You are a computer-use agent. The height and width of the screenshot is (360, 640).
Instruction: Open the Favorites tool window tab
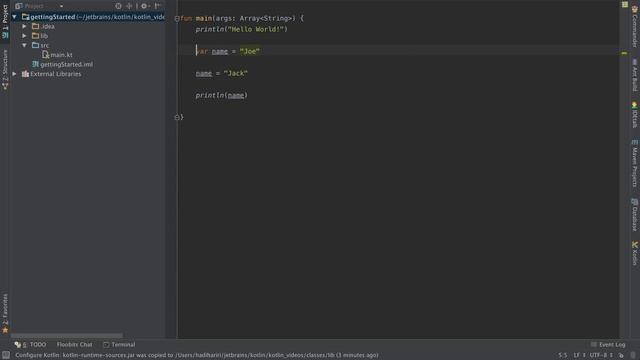point(5,313)
